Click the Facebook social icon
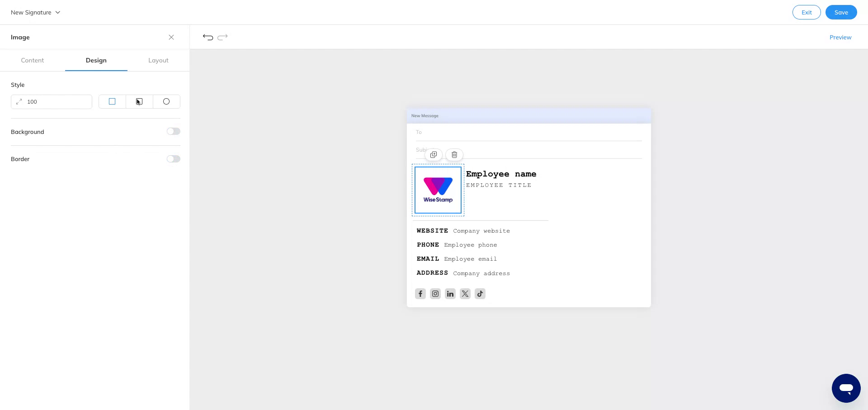The width and height of the screenshot is (868, 410). point(420,293)
